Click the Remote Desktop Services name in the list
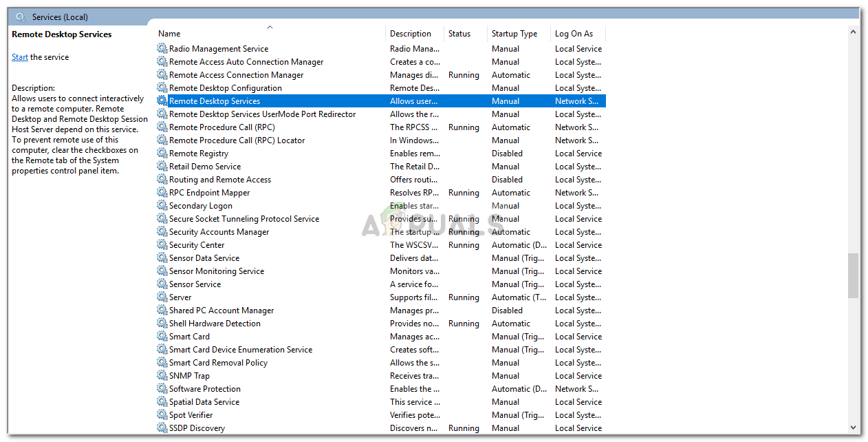This screenshot has height=442, width=868. (215, 101)
